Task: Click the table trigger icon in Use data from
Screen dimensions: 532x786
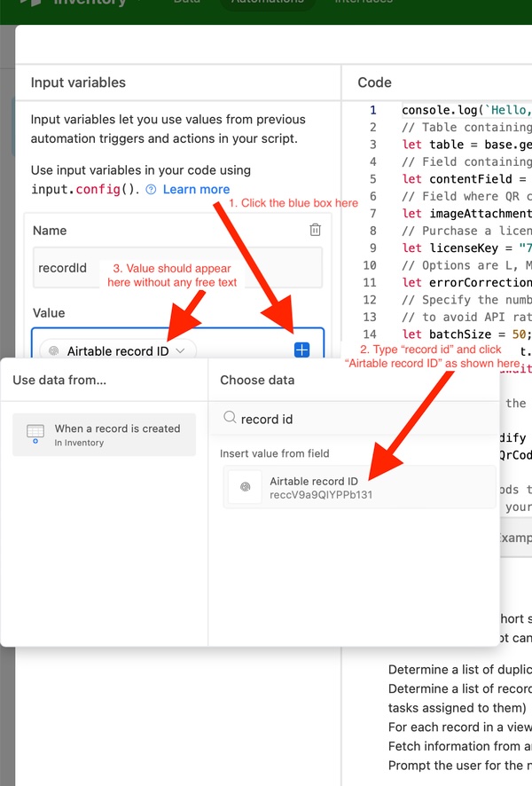Action: click(35, 434)
